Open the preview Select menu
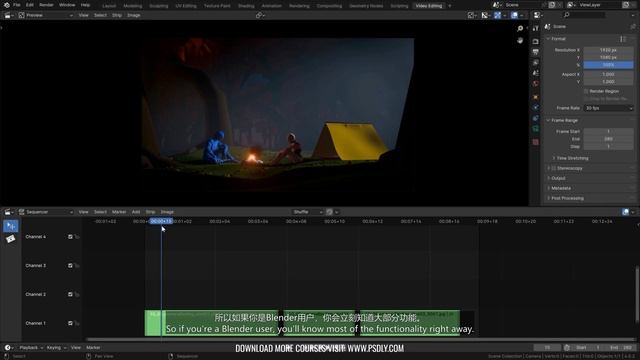 (x=100, y=15)
